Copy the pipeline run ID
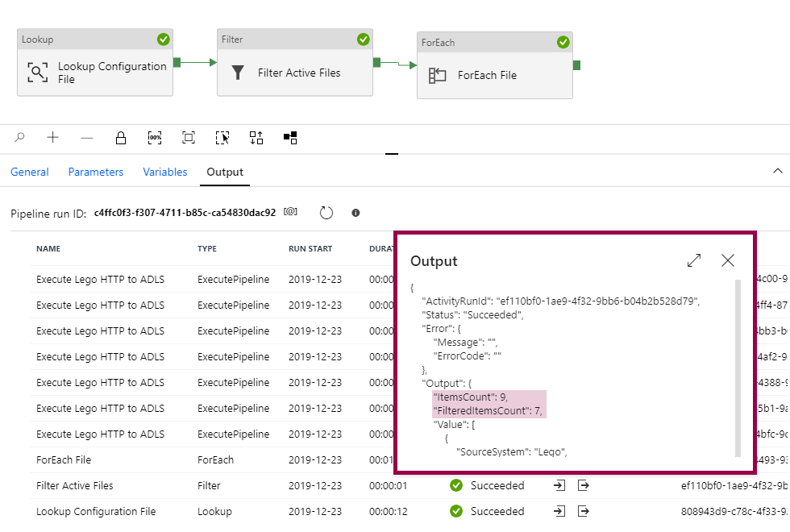 (x=291, y=212)
